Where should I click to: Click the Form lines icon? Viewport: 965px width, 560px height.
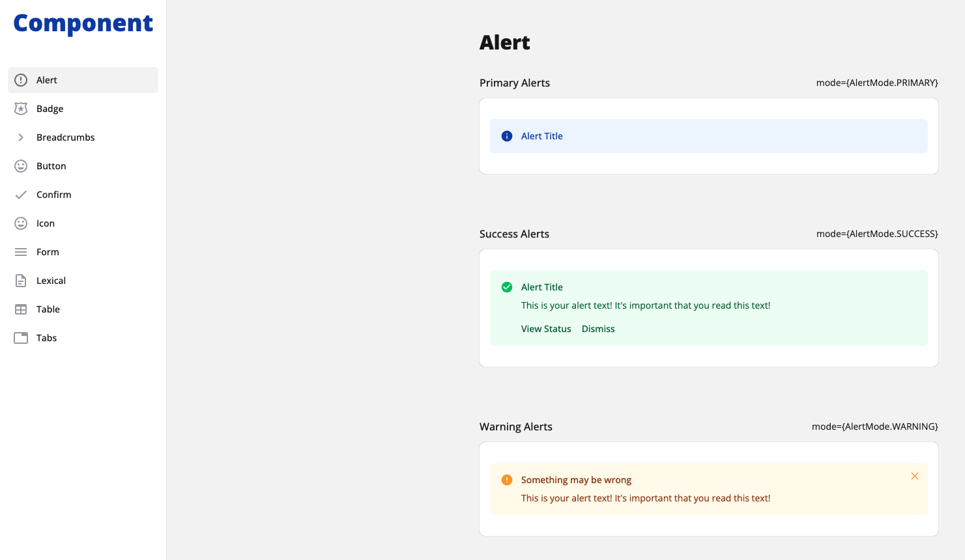click(21, 252)
